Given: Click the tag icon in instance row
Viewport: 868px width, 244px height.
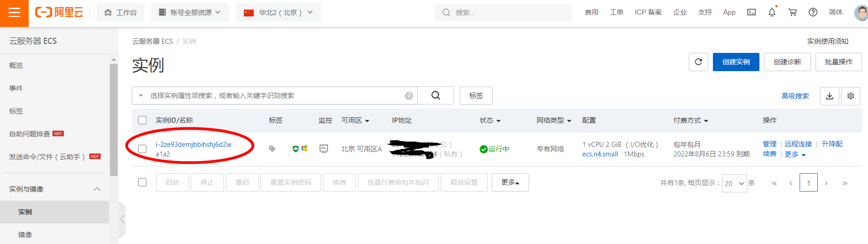Looking at the screenshot, I should [272, 149].
